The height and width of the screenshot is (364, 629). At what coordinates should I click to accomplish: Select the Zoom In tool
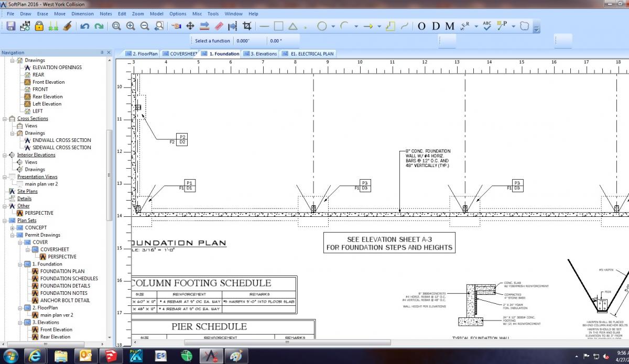coord(129,26)
